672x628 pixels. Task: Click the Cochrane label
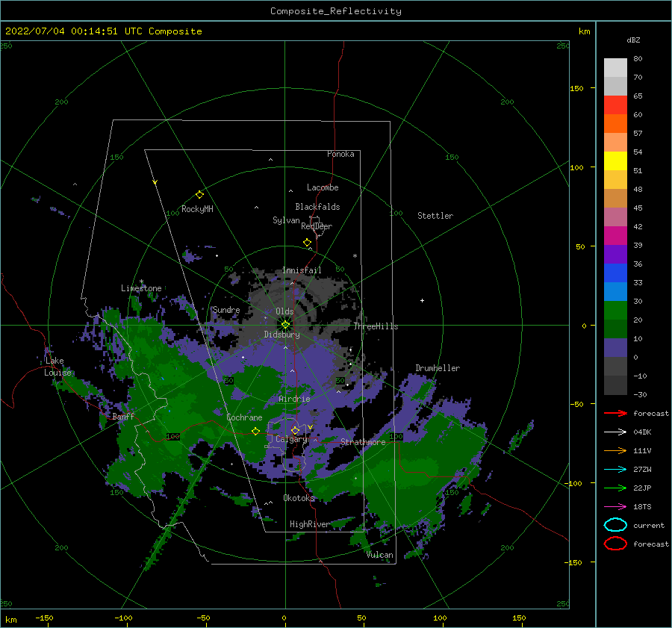point(244,417)
